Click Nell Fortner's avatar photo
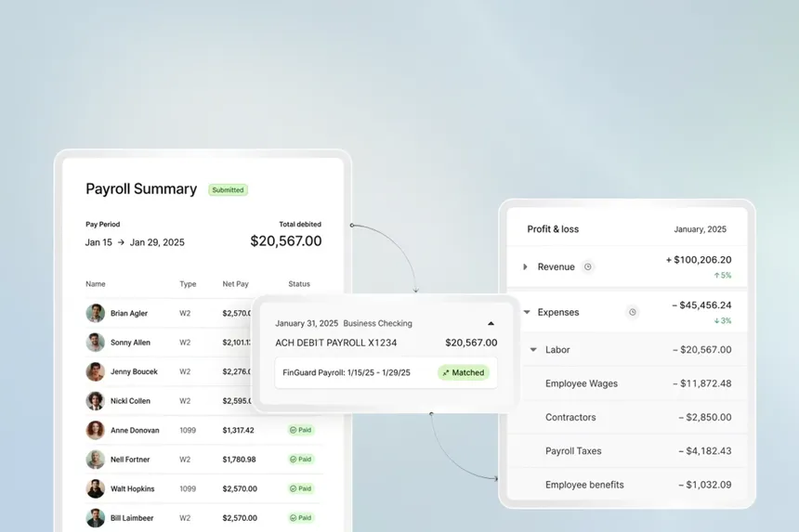 pos(96,460)
